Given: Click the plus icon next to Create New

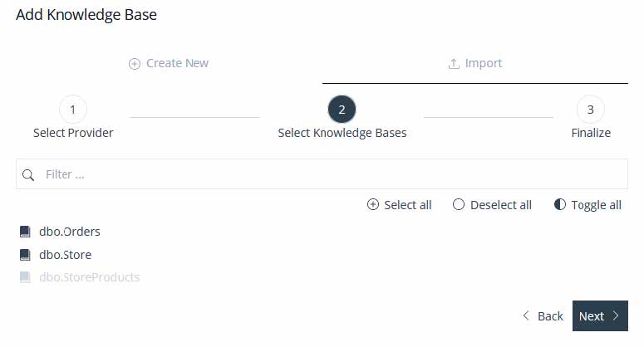Looking at the screenshot, I should tap(135, 64).
